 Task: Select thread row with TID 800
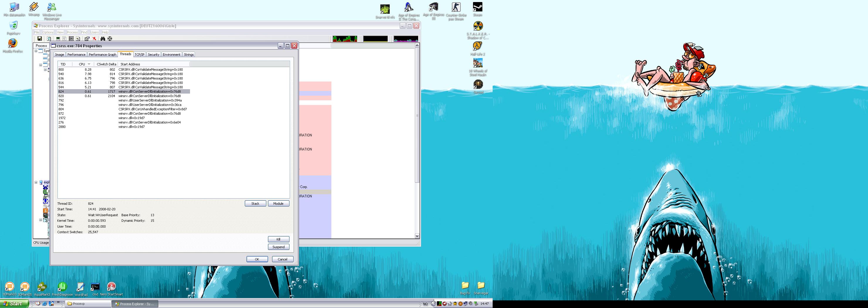coord(124,70)
